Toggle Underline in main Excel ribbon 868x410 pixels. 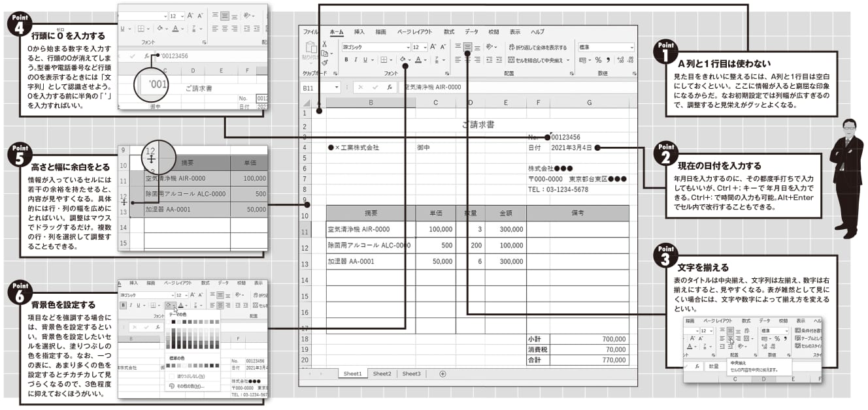pyautogui.click(x=365, y=60)
